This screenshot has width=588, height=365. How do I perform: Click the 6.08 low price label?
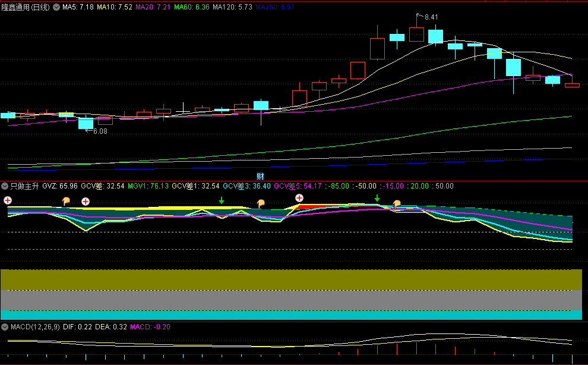pos(100,131)
